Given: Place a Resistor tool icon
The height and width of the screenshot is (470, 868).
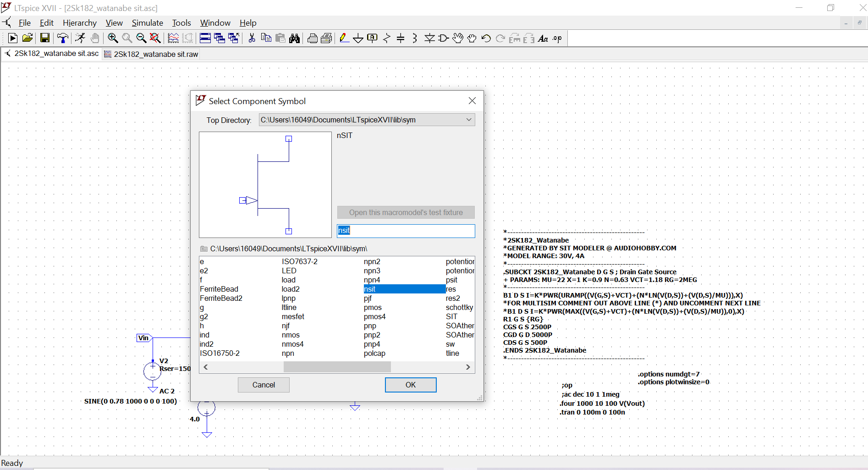Looking at the screenshot, I should [387, 39].
